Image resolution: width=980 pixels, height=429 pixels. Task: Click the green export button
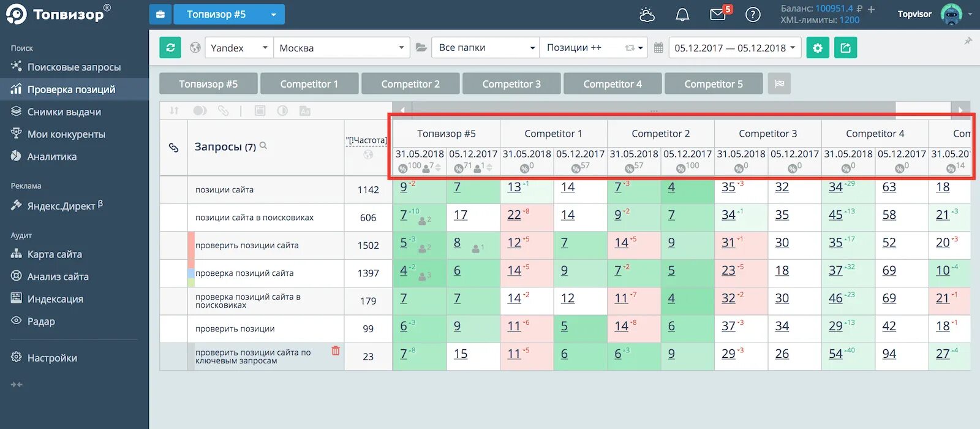coord(845,47)
